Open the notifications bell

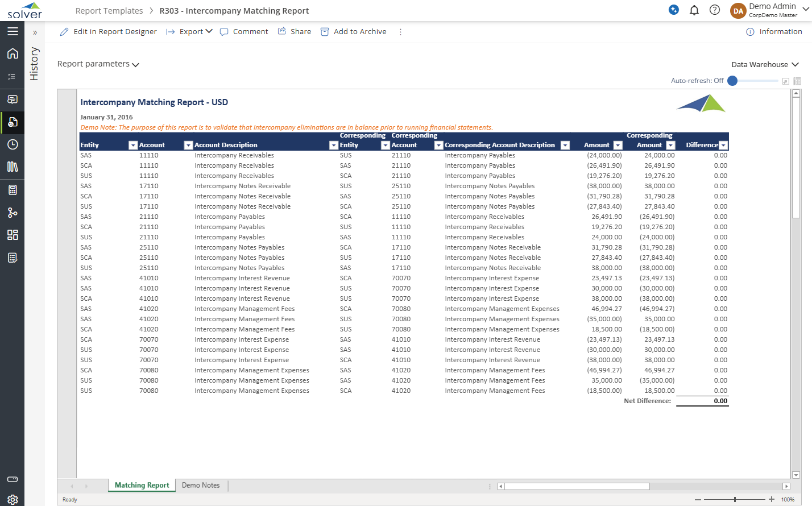tap(694, 10)
